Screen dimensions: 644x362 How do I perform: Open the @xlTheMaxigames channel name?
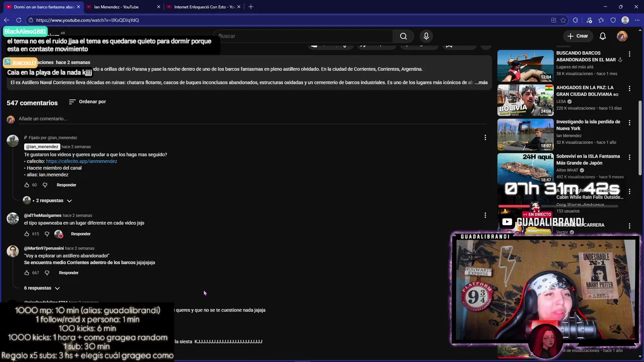43,216
